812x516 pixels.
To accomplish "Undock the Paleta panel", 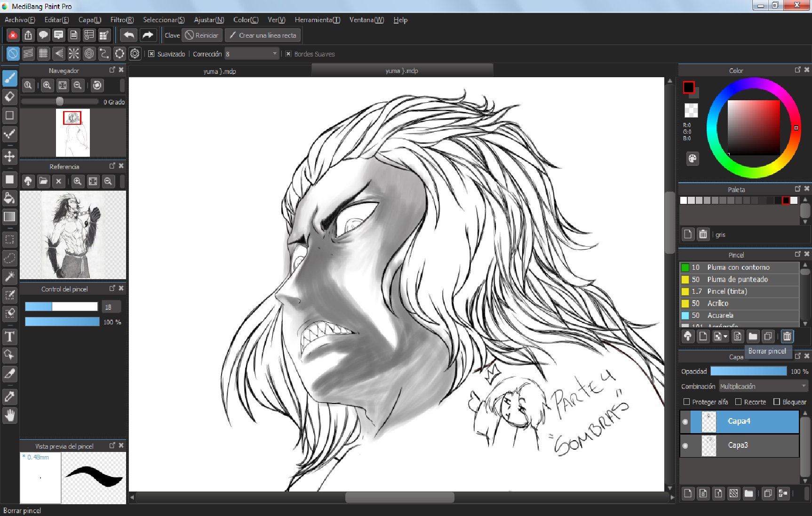I will tap(797, 188).
